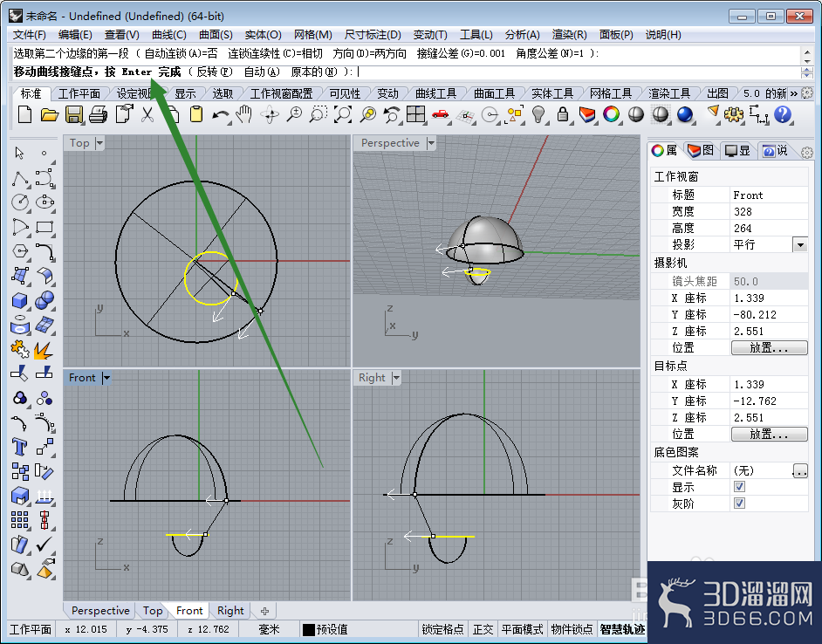Click the black 预设值 layer swatch
This screenshot has width=822, height=644.
(309, 629)
